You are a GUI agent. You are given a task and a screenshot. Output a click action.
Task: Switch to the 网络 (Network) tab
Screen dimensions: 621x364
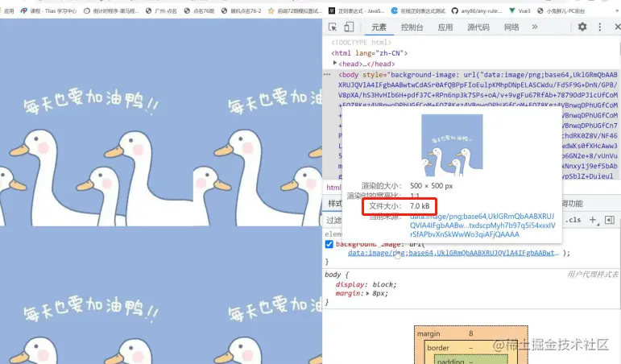pyautogui.click(x=511, y=27)
